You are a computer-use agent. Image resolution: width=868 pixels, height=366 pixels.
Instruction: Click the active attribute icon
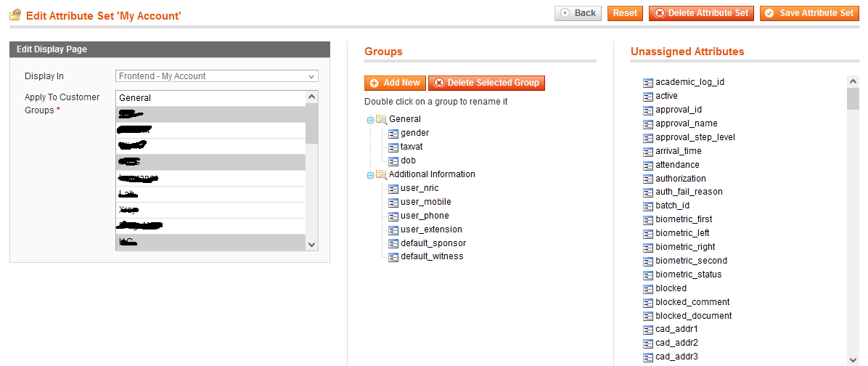[x=647, y=97]
